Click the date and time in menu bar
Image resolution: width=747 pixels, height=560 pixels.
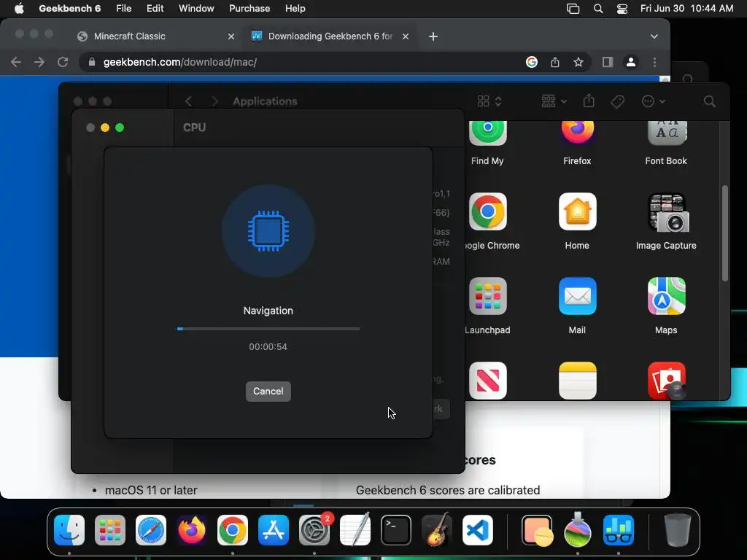[686, 9]
